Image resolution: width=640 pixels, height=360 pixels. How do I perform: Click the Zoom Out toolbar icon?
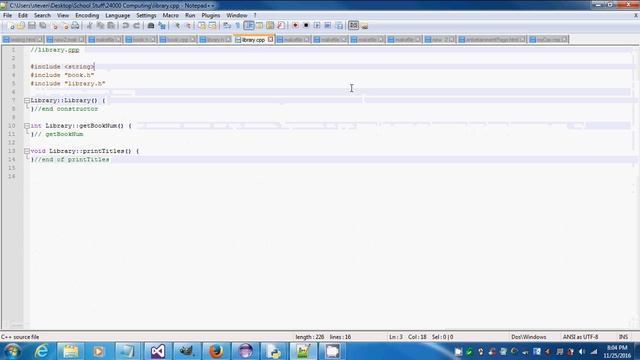coord(188,26)
